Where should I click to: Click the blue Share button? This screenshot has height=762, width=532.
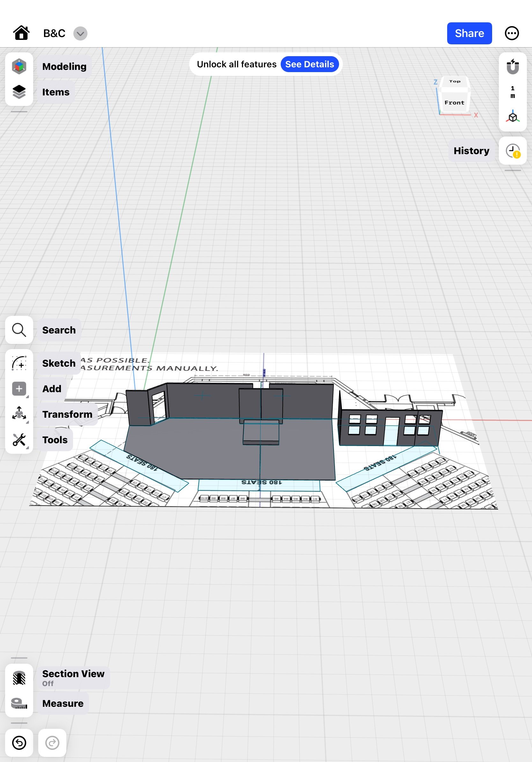pyautogui.click(x=469, y=33)
